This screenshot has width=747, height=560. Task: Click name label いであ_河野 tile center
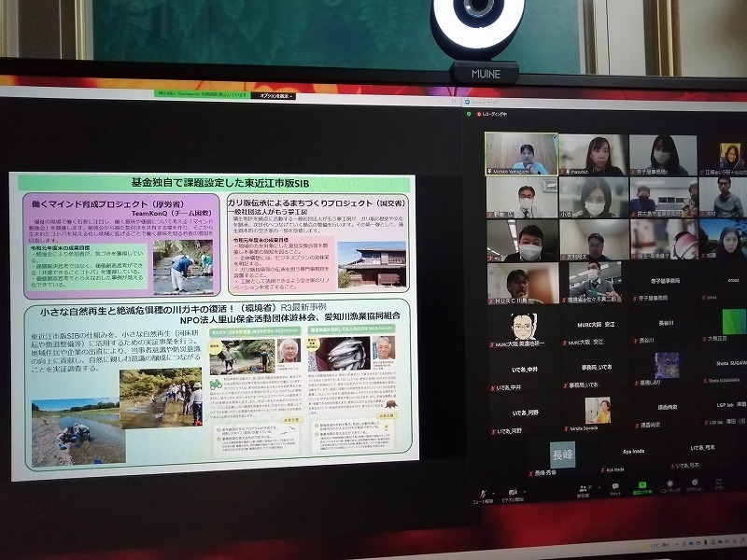(525, 413)
